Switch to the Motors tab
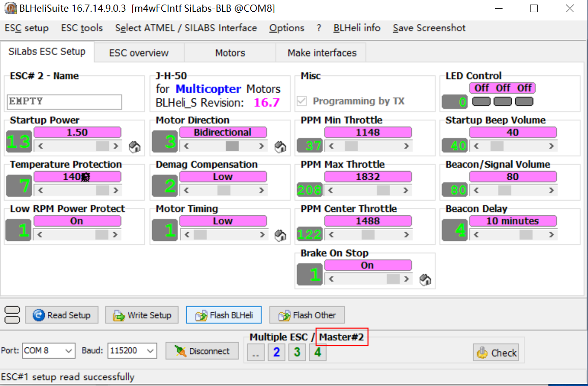This screenshot has width=588, height=386. coord(230,52)
